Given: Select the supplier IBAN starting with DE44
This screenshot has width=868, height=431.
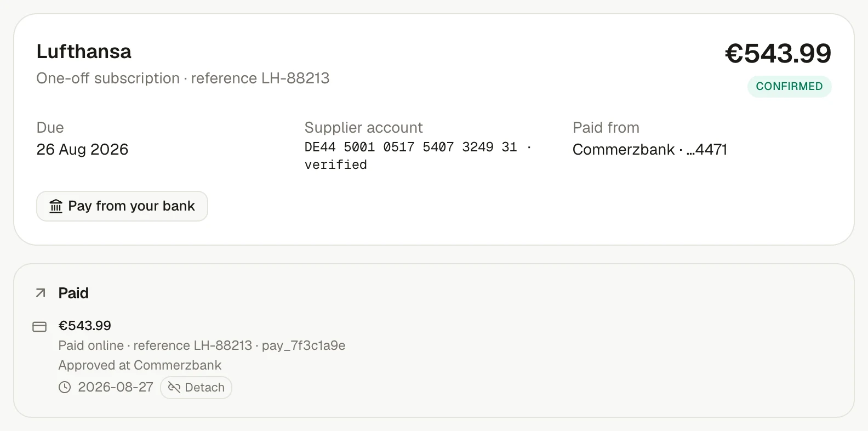Looking at the screenshot, I should pos(410,147).
